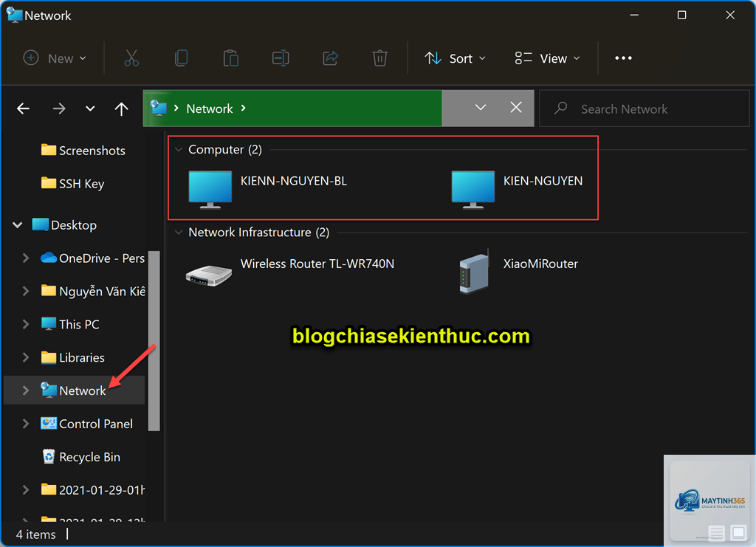Open the Sort dropdown menu

[455, 58]
